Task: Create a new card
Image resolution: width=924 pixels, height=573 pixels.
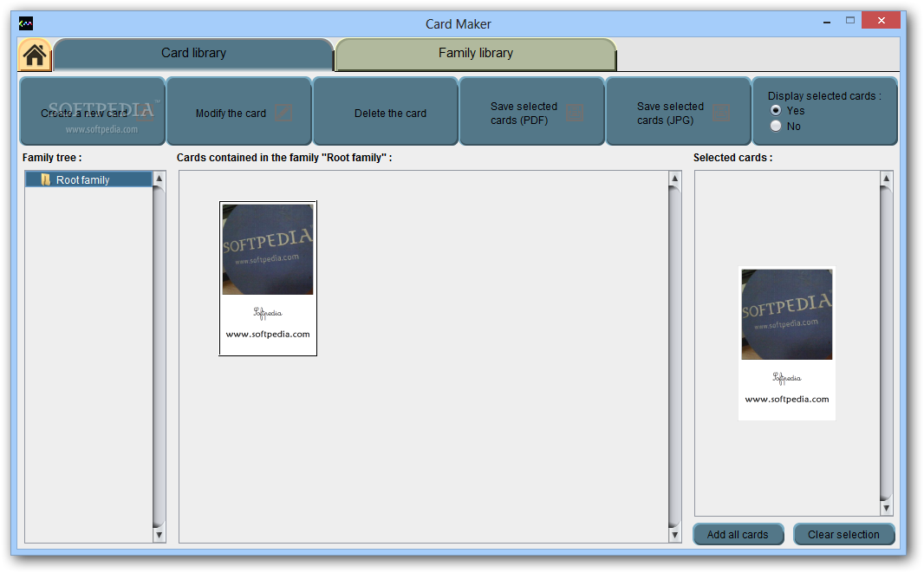Action: pos(93,112)
